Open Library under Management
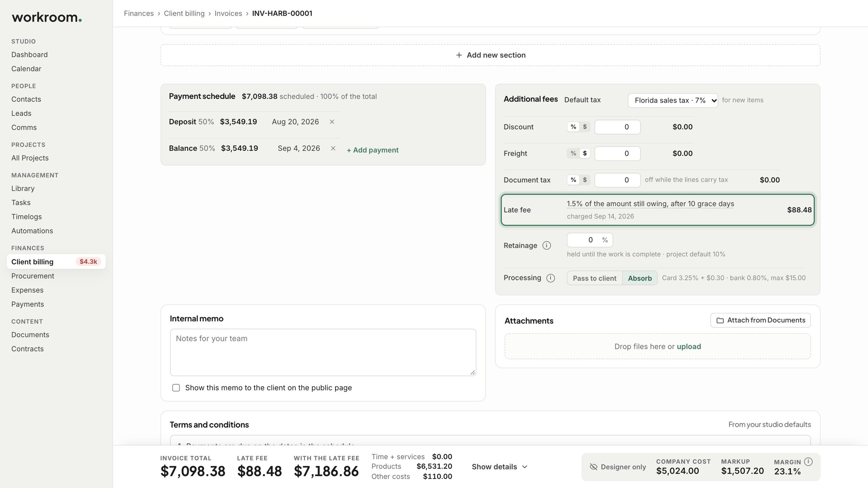 pos(23,188)
